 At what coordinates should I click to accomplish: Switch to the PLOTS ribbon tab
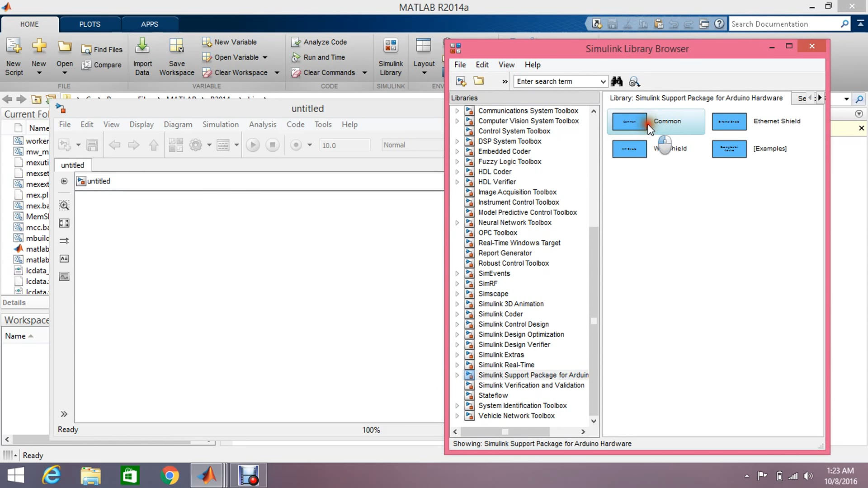point(90,24)
